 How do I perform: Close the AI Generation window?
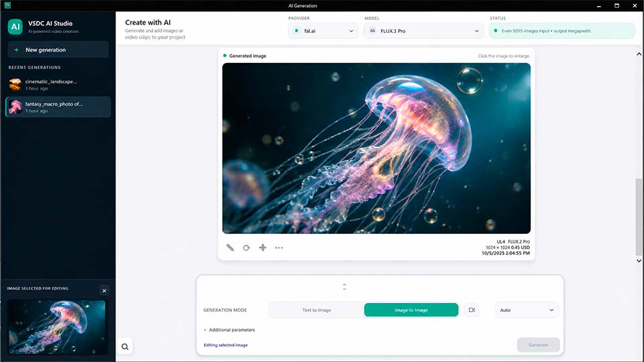(635, 6)
